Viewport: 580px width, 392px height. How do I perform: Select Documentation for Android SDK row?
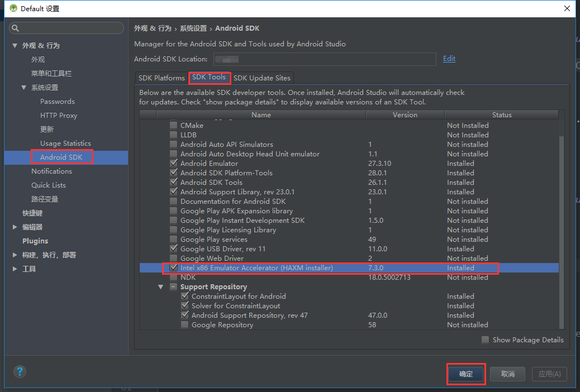(x=349, y=201)
